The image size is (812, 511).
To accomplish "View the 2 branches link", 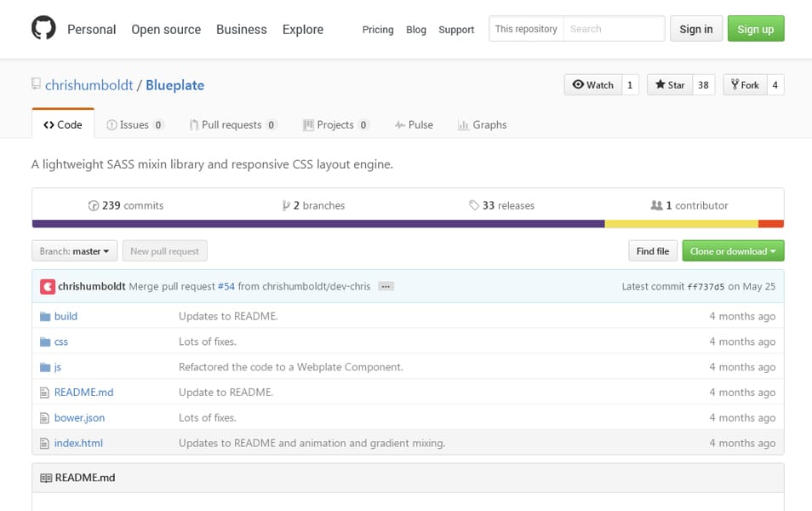I will 313,206.
